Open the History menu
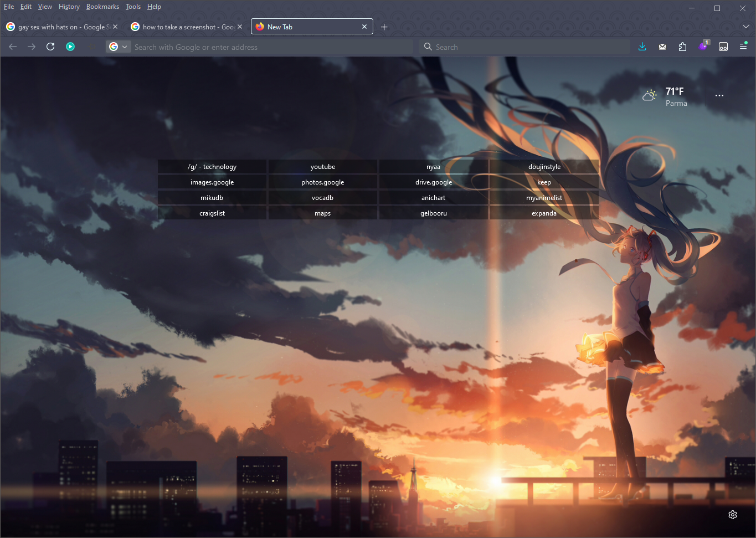This screenshot has height=538, width=756. tap(69, 7)
